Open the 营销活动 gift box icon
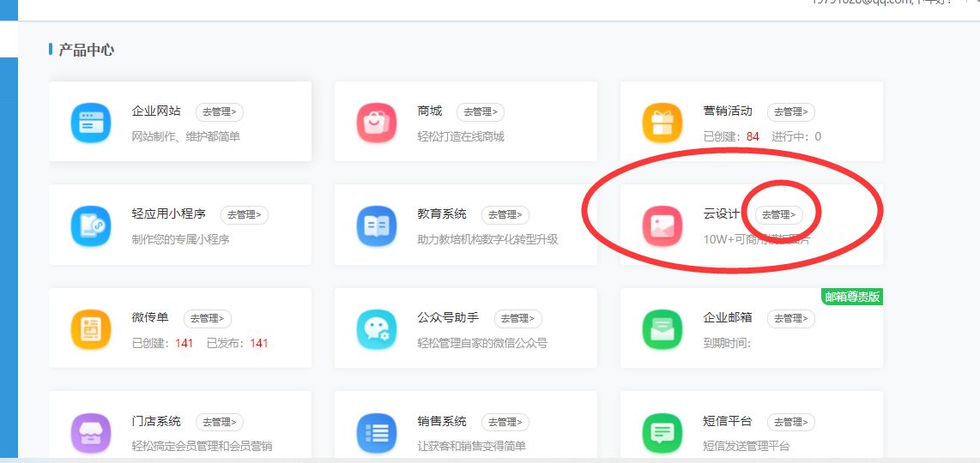This screenshot has height=463, width=980. (662, 123)
